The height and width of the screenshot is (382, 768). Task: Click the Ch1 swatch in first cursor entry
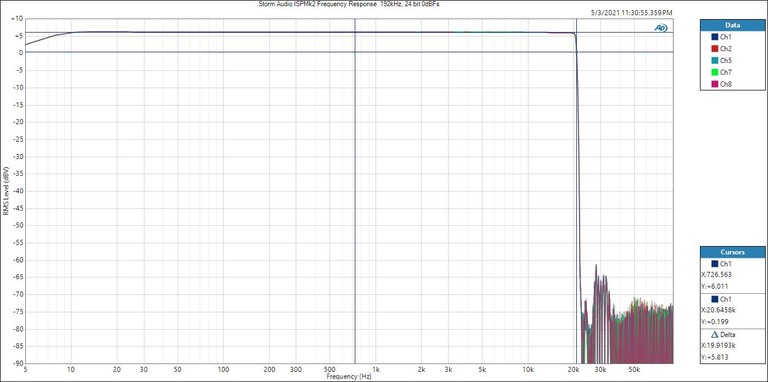coord(715,263)
